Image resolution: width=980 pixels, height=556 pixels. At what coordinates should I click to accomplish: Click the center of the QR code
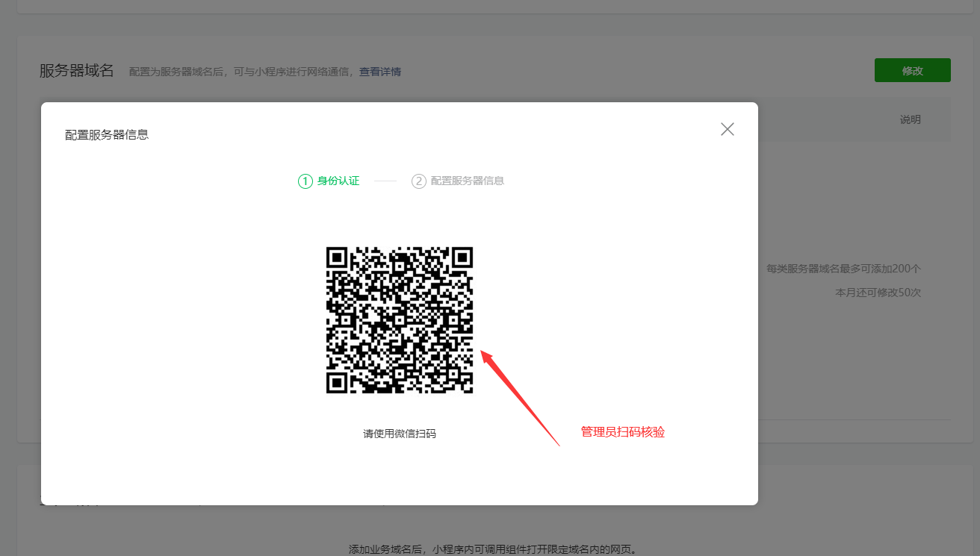[x=400, y=320]
